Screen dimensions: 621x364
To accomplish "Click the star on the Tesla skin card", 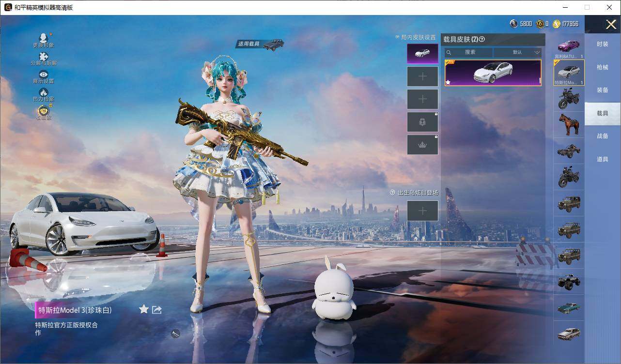I will [448, 82].
